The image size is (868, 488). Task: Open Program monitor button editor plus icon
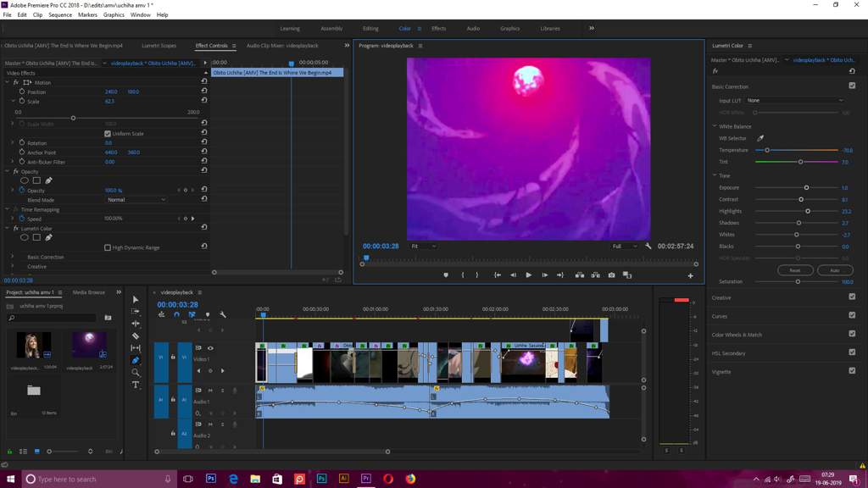click(x=690, y=275)
